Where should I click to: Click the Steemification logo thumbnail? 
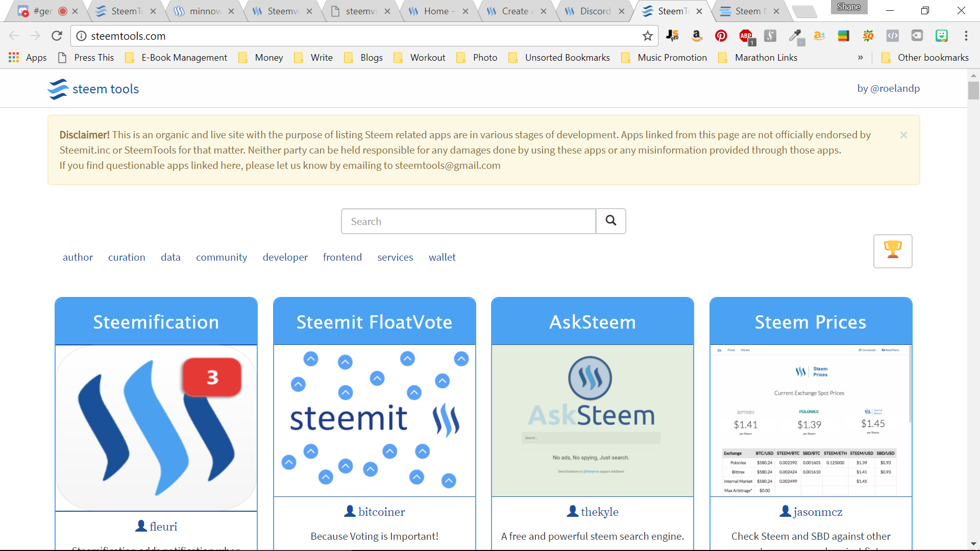coord(156,428)
